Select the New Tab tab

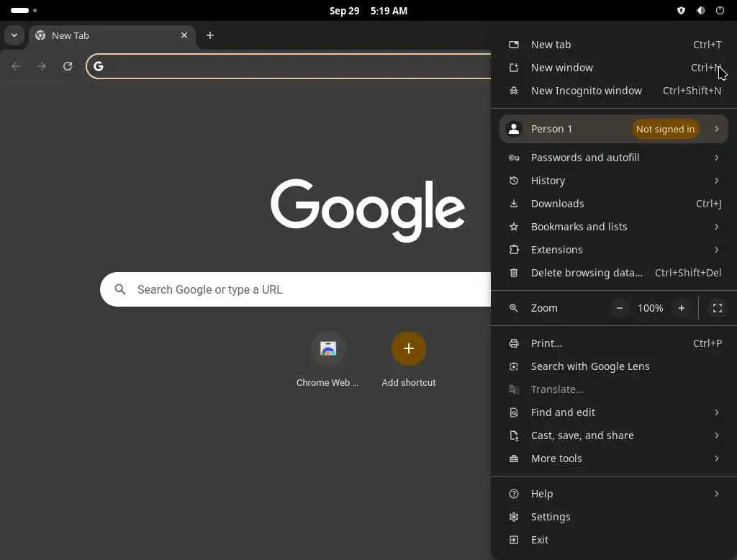click(113, 36)
